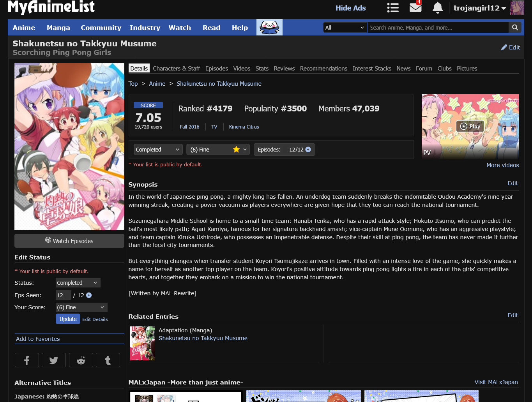Open the Industry menu
Viewport: 532px width, 402px height.
click(145, 28)
